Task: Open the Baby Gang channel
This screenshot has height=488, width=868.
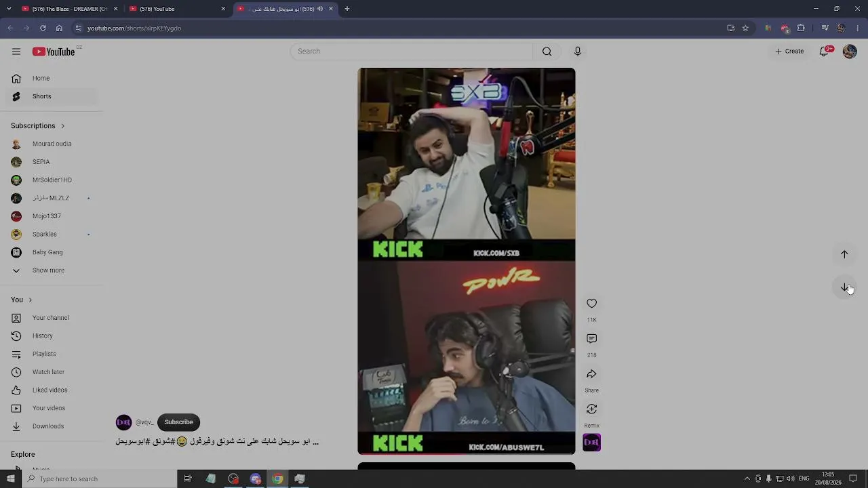Action: pos(52,252)
